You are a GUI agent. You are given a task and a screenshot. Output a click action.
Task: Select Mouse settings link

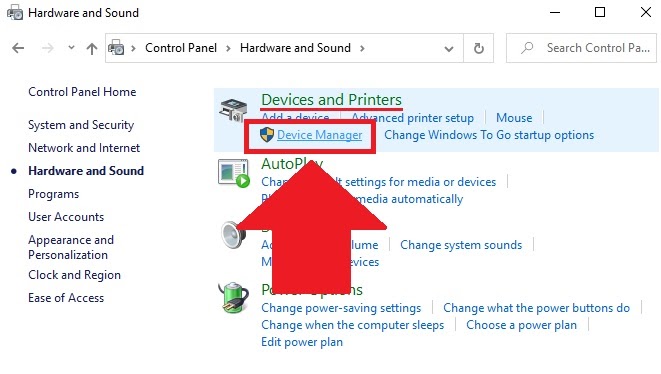[x=514, y=118]
